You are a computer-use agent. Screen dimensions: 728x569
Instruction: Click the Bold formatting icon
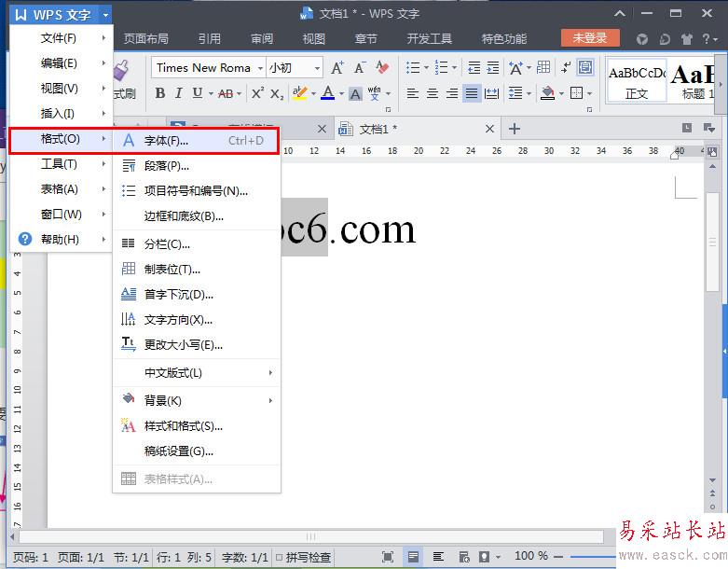[160, 93]
